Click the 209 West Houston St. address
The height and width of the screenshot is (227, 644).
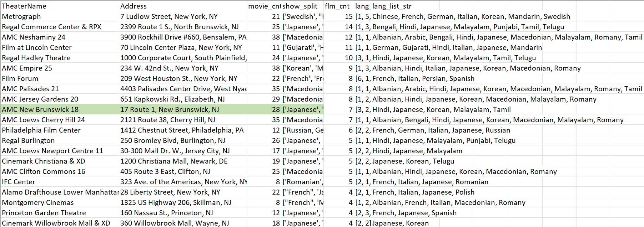(x=178, y=78)
